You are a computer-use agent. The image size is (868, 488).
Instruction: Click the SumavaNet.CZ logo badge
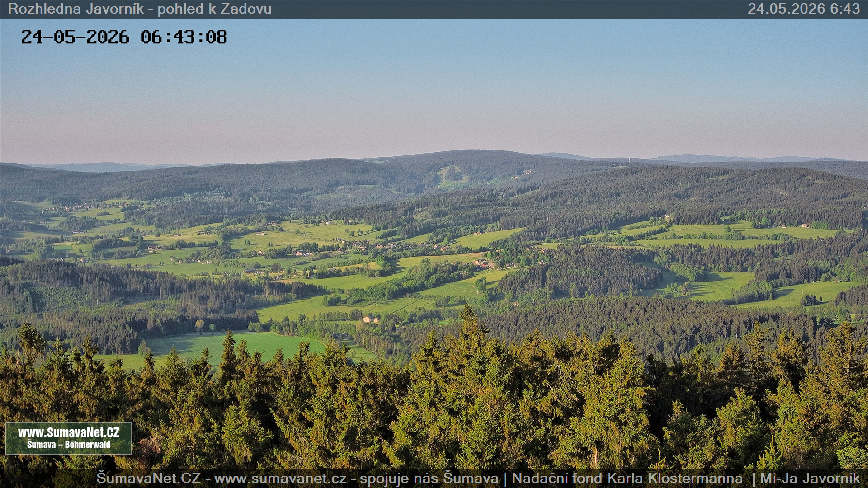point(68,438)
